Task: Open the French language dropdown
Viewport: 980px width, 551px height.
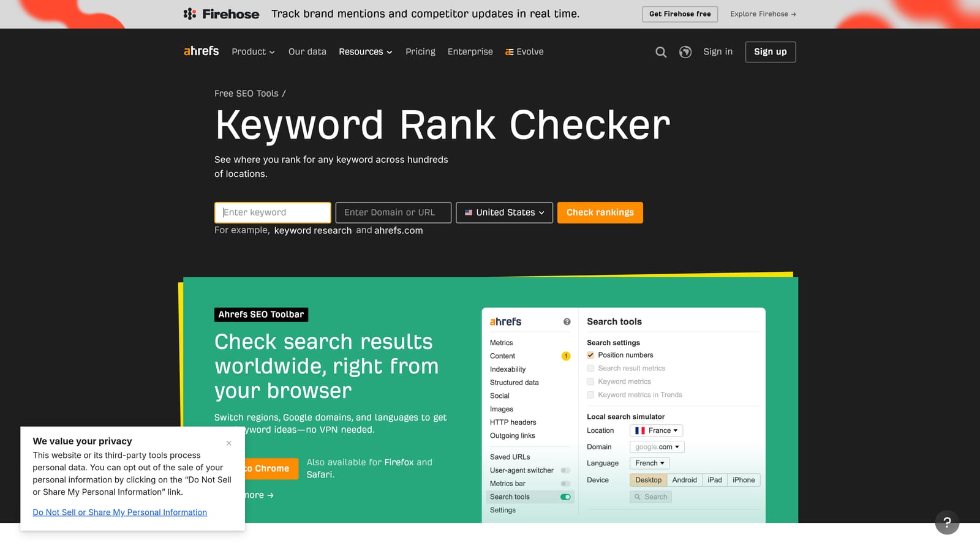Action: (650, 463)
